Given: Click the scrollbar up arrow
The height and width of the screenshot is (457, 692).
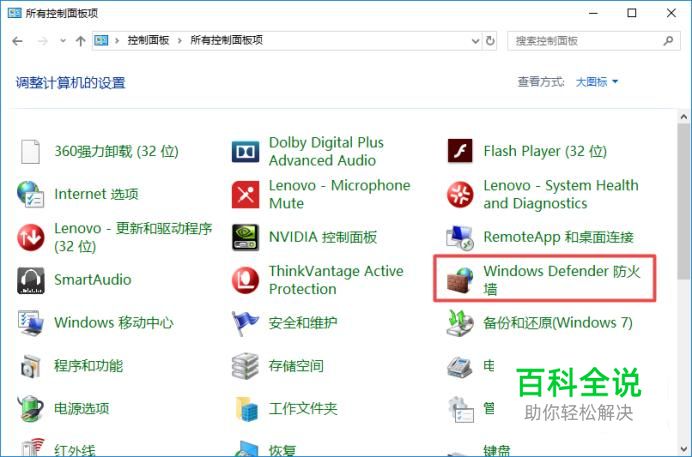Looking at the screenshot, I should point(684,117).
